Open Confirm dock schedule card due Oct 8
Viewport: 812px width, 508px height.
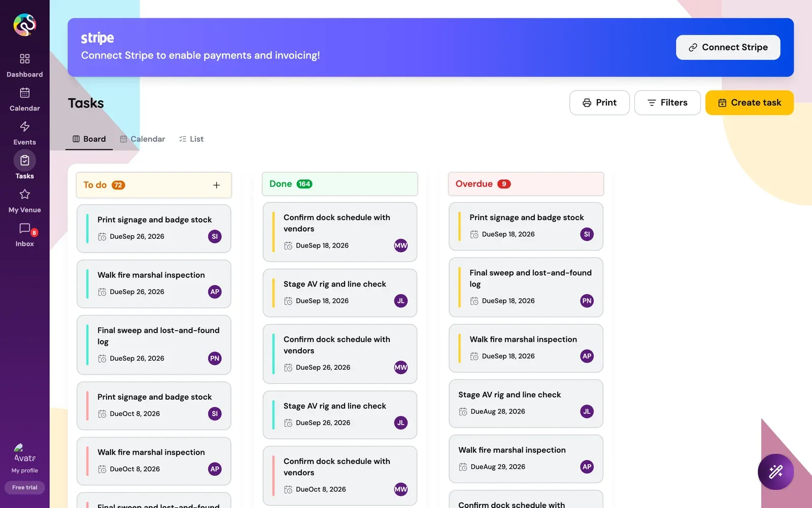pos(340,476)
